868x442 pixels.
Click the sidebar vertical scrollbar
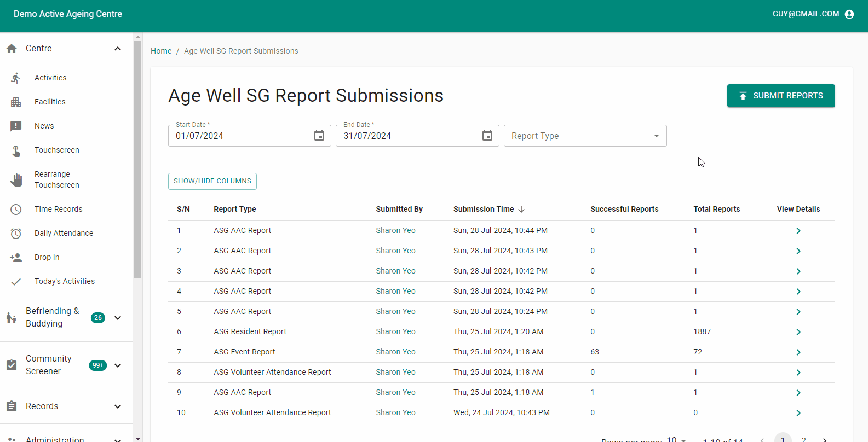point(137,159)
